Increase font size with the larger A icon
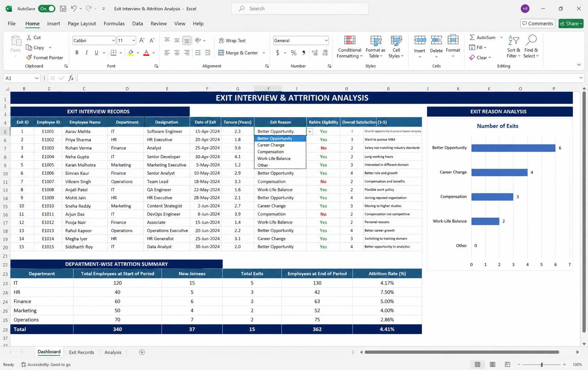Screen dimensions: 588x370 (x=142, y=40)
